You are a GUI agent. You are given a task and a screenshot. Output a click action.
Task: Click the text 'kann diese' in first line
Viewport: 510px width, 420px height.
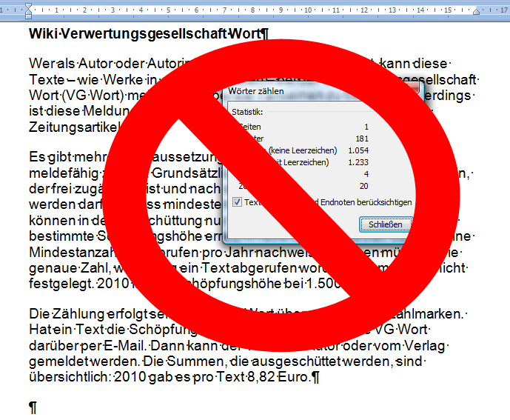[413, 63]
